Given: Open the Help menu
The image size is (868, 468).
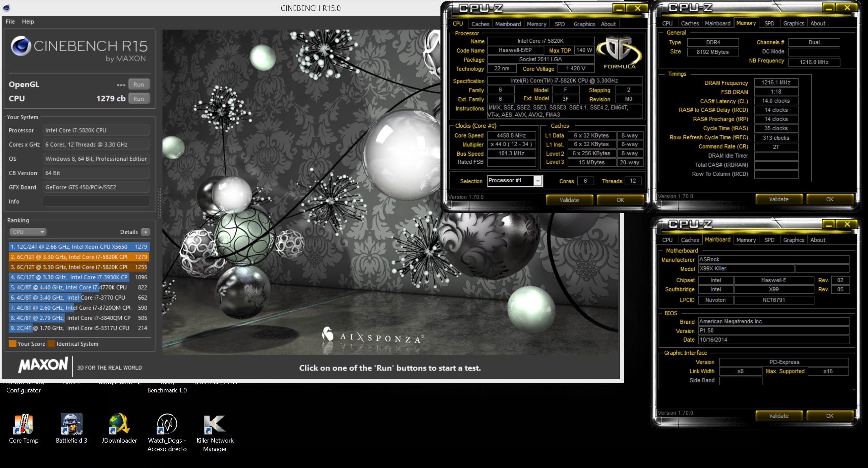Looking at the screenshot, I should point(28,21).
